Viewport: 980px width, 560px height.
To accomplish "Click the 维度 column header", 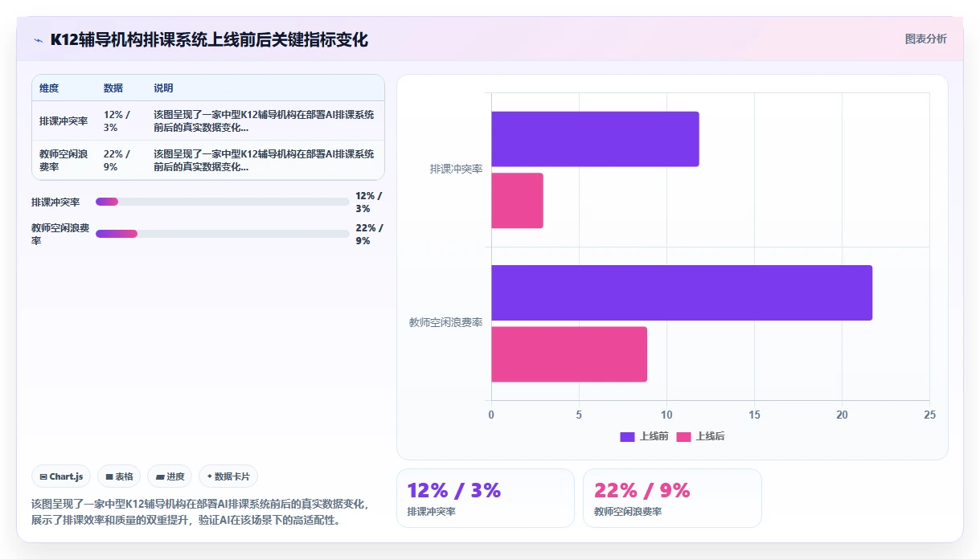I will pos(49,88).
